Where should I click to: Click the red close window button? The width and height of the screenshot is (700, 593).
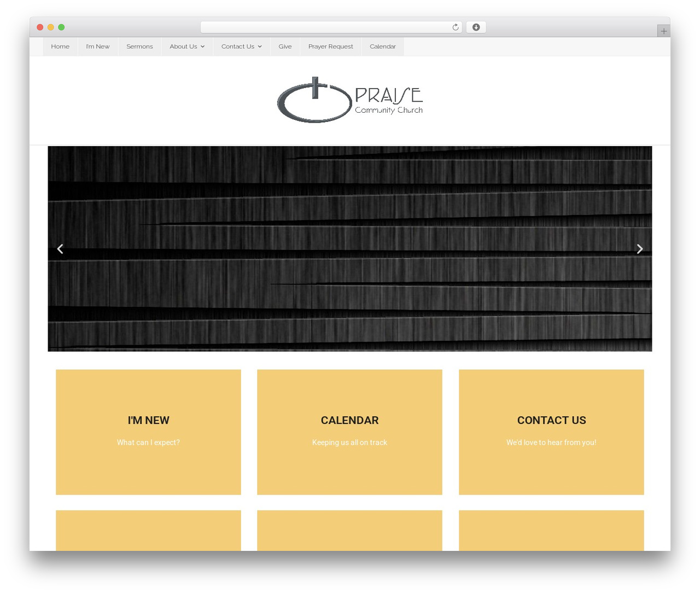pos(40,27)
